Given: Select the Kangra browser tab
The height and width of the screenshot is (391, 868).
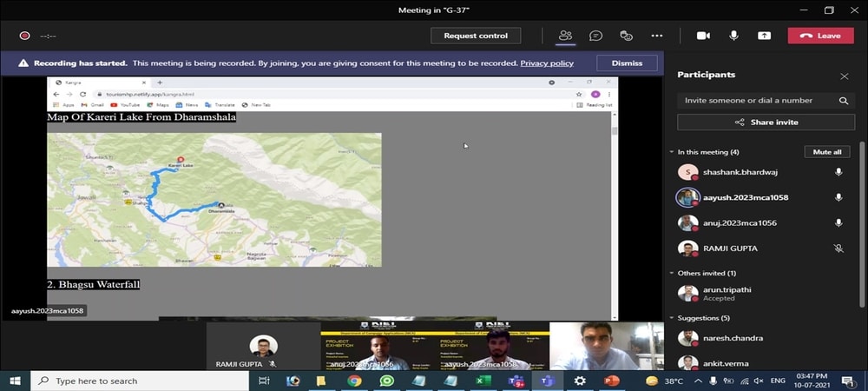Looking at the screenshot, I should pos(74,83).
